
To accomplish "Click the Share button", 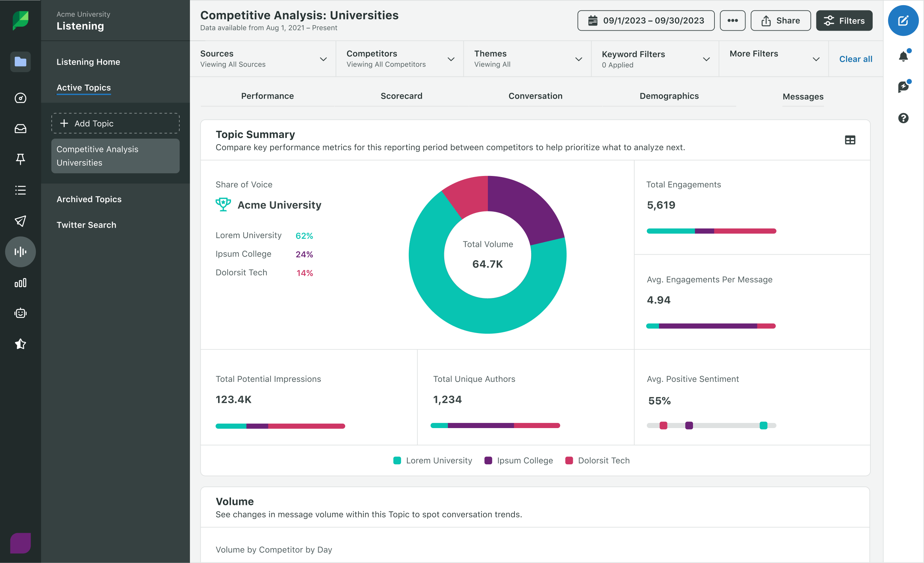I will click(780, 21).
